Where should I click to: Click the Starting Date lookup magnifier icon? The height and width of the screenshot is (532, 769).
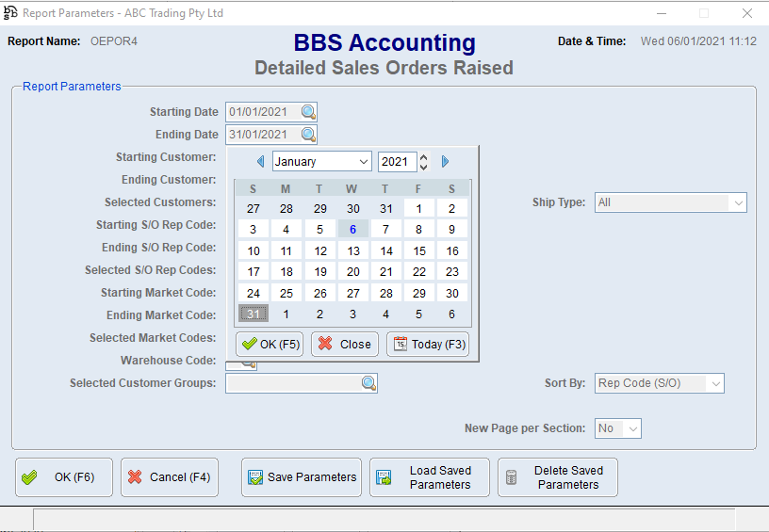tap(308, 112)
